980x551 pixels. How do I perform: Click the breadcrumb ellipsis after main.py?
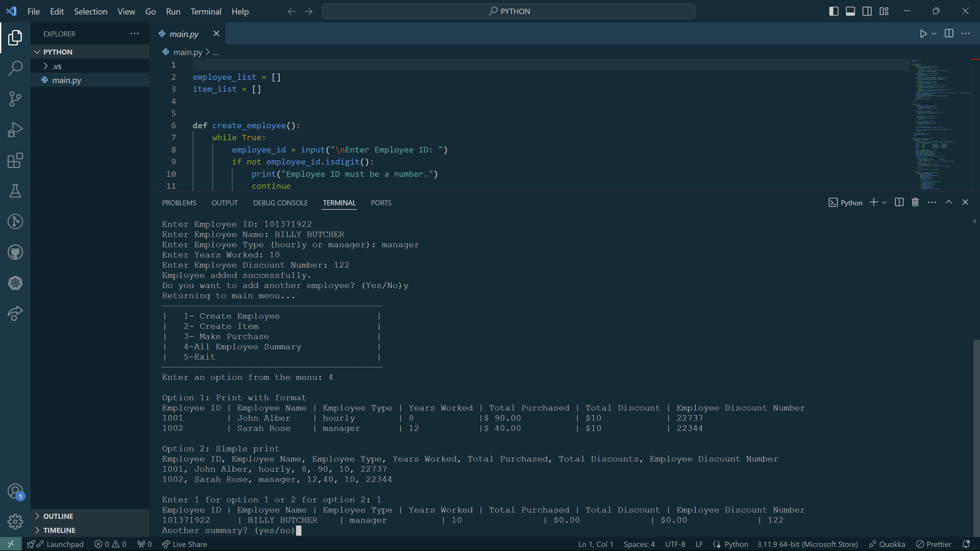(215, 53)
